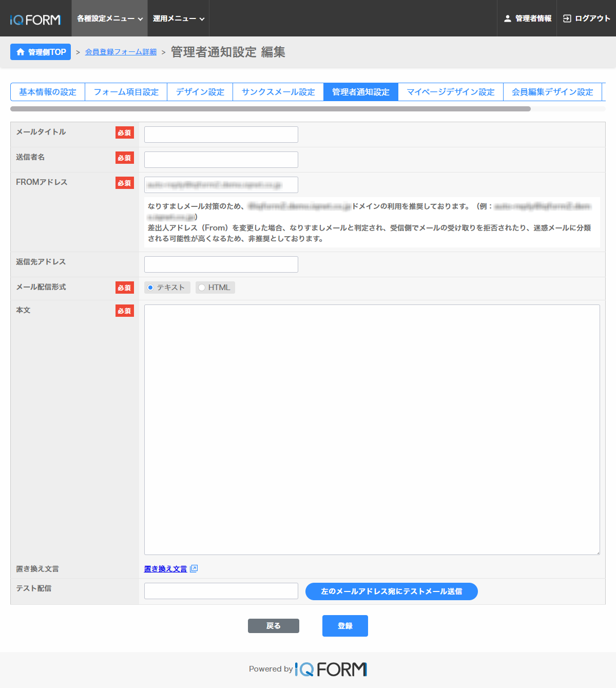The image size is (616, 688).
Task: Open the 運用メニュー dropdown
Action: pyautogui.click(x=178, y=18)
